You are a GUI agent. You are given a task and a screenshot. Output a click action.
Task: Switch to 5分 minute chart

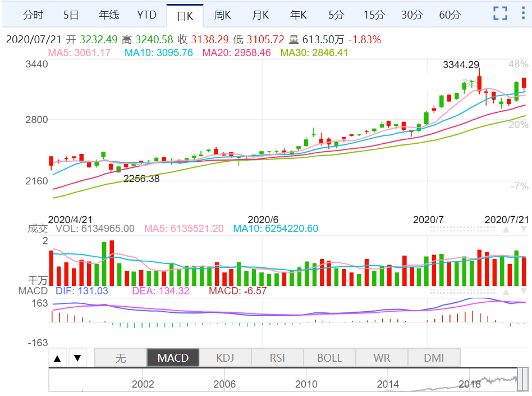(336, 15)
